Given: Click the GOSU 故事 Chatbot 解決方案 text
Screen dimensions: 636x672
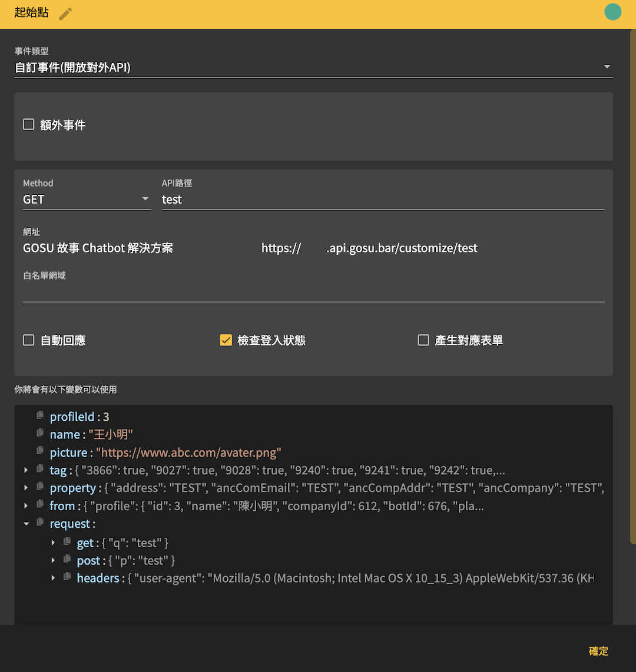Looking at the screenshot, I should pos(98,248).
